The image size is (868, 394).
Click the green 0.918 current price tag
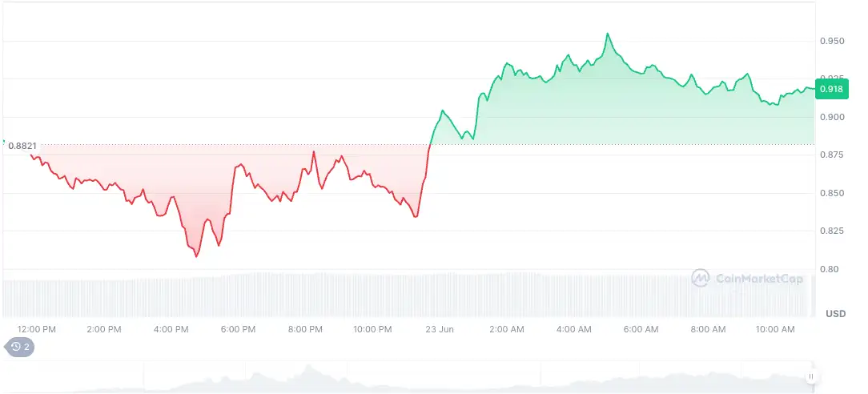click(x=831, y=90)
